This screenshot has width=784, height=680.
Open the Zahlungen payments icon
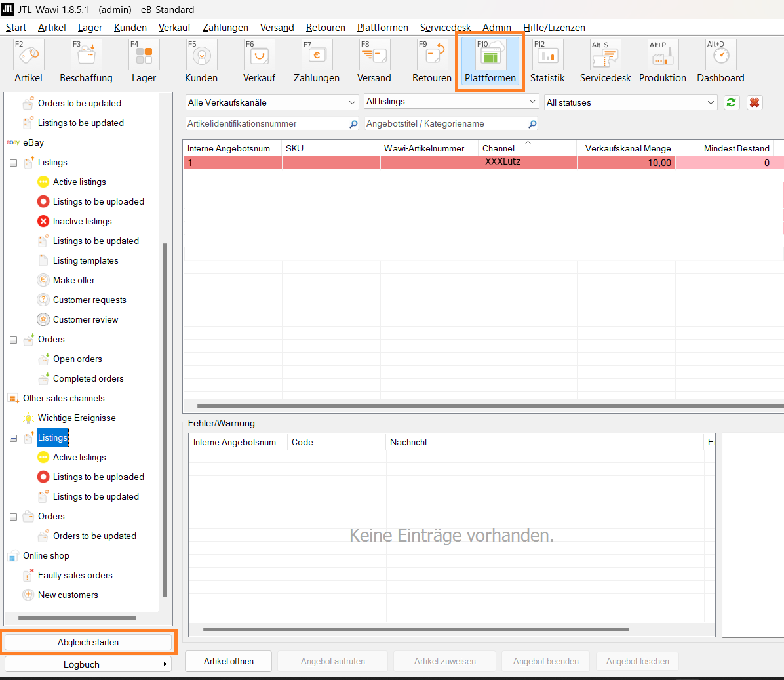(x=317, y=56)
